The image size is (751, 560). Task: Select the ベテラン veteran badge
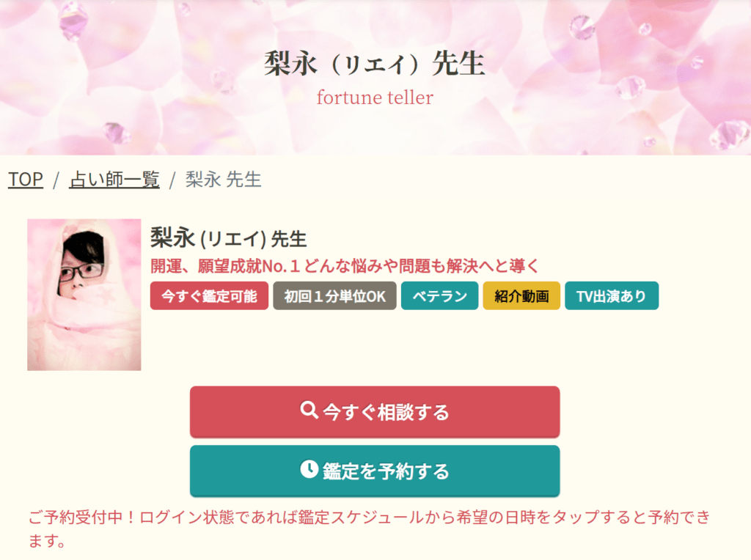[x=439, y=295]
